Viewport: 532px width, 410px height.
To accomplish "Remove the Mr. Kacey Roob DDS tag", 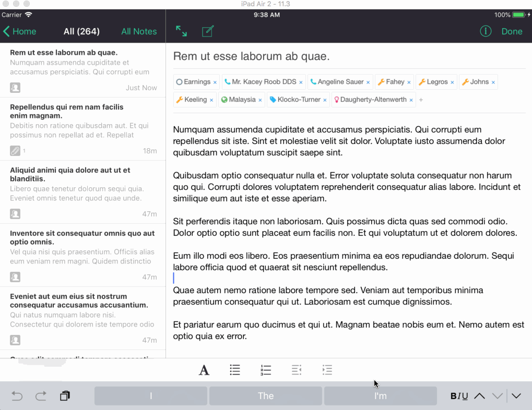I will [301, 82].
